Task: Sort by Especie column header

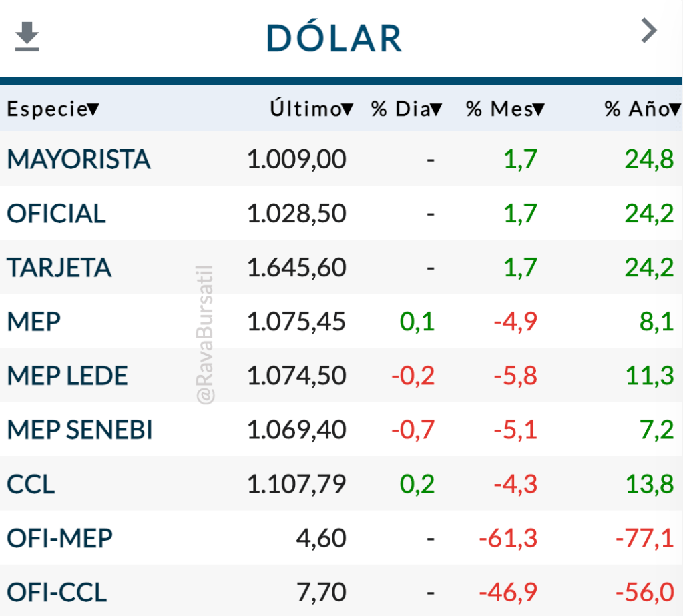Action: coord(53,109)
